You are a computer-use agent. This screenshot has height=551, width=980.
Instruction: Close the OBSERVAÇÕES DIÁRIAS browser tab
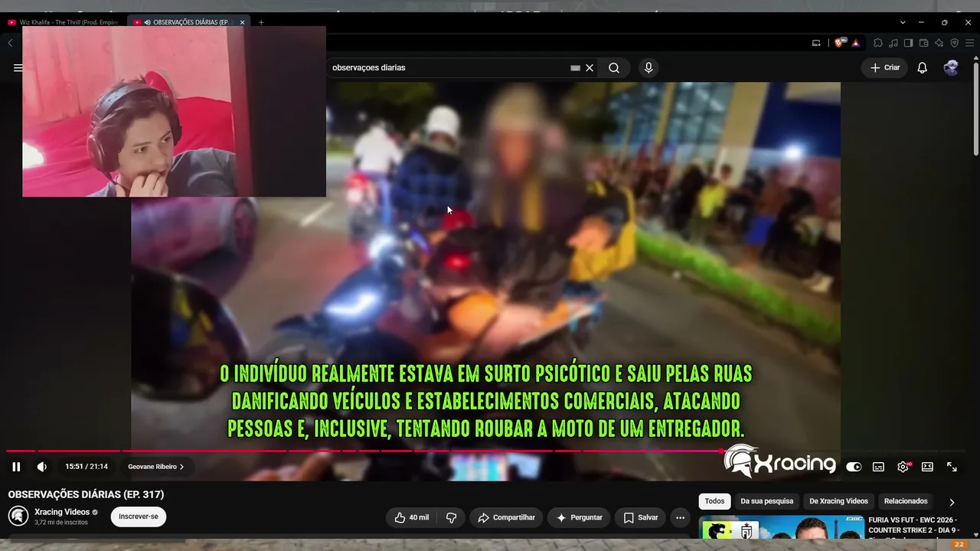[242, 22]
